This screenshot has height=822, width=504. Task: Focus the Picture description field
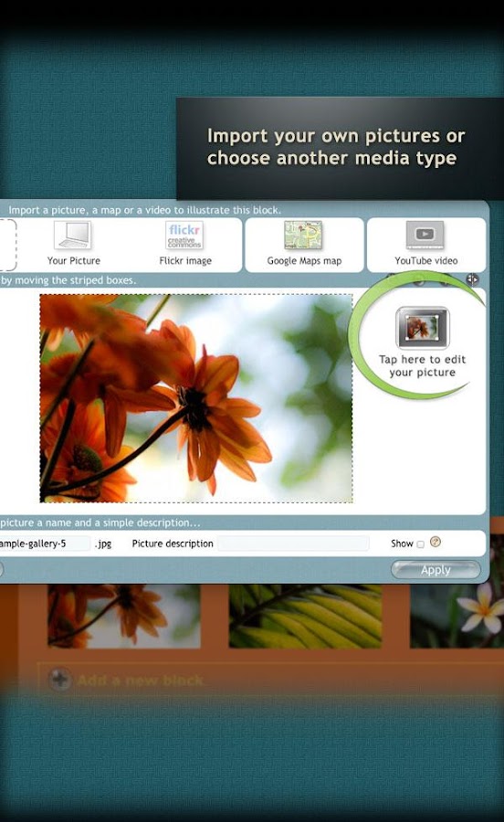click(x=293, y=543)
